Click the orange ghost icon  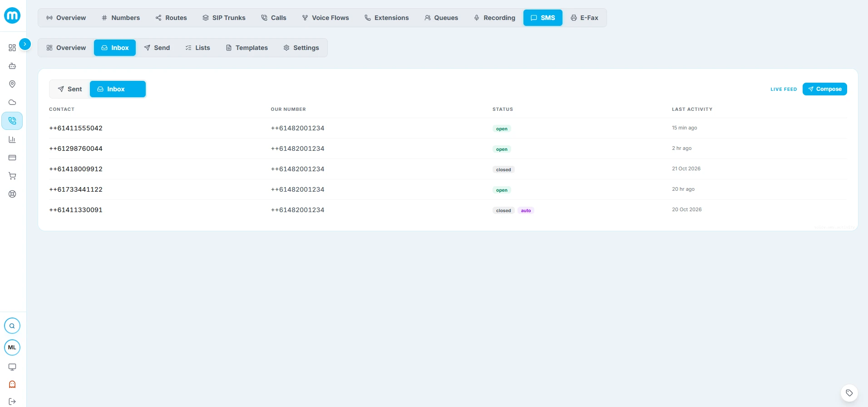(12, 384)
